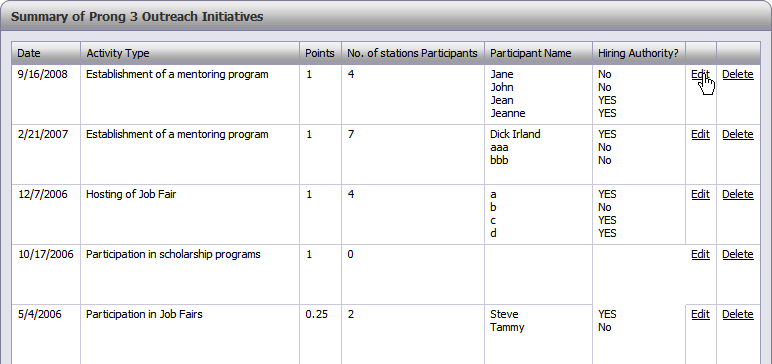Click the 12/7/2006 date cell
Screen dimensions: 772x364
tap(42, 195)
